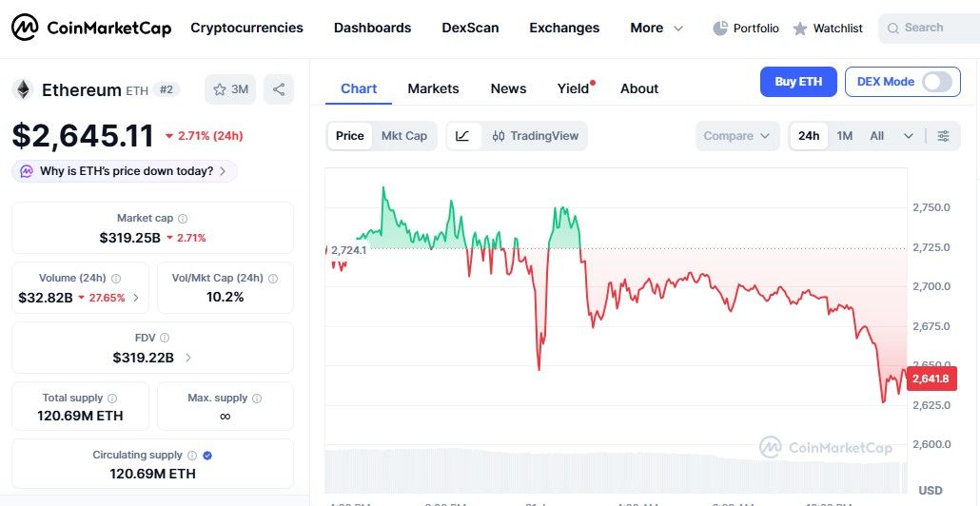Image resolution: width=980 pixels, height=506 pixels.
Task: Click the share icon beside Ethereum
Action: (x=279, y=89)
